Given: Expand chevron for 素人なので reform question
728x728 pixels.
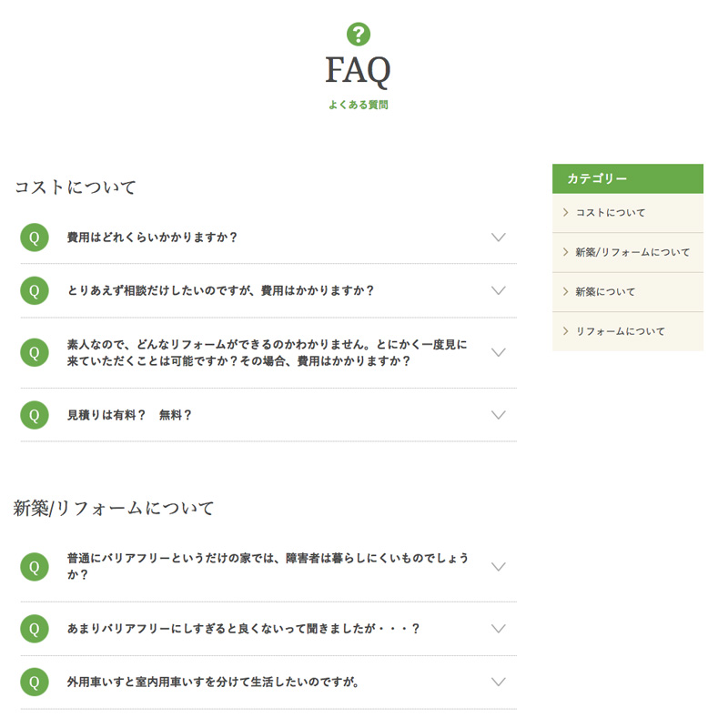Looking at the screenshot, I should click(x=498, y=352).
